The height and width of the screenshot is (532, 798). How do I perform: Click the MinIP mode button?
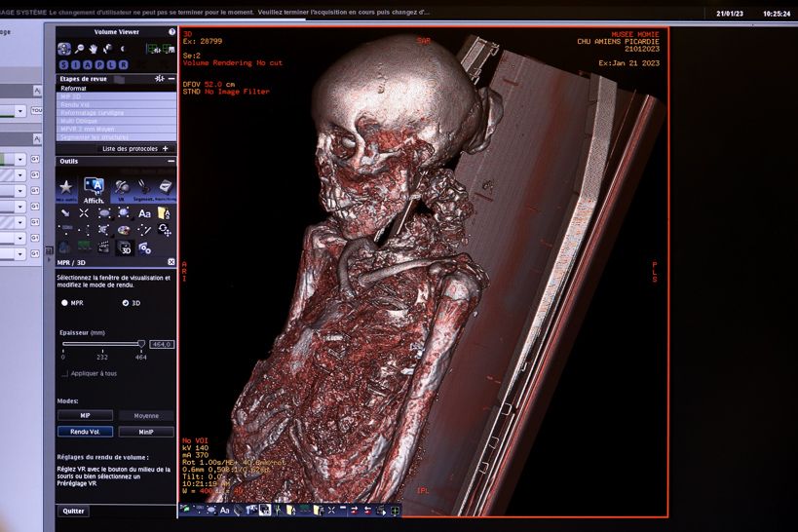(146, 432)
